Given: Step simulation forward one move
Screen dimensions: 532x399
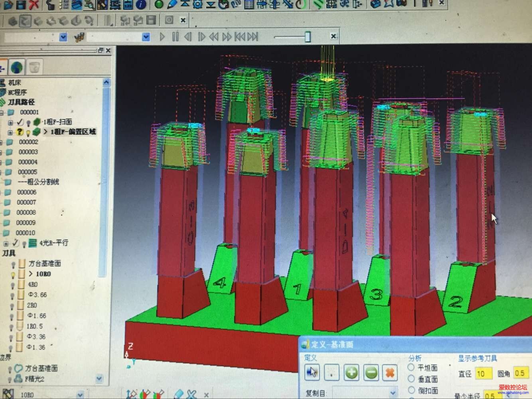Looking at the screenshot, I should tap(201, 37).
